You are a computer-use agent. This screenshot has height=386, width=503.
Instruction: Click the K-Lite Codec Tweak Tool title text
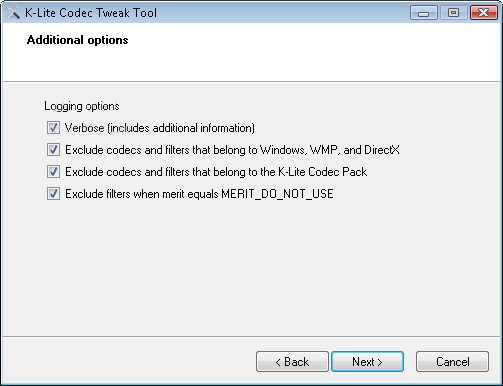[91, 13]
